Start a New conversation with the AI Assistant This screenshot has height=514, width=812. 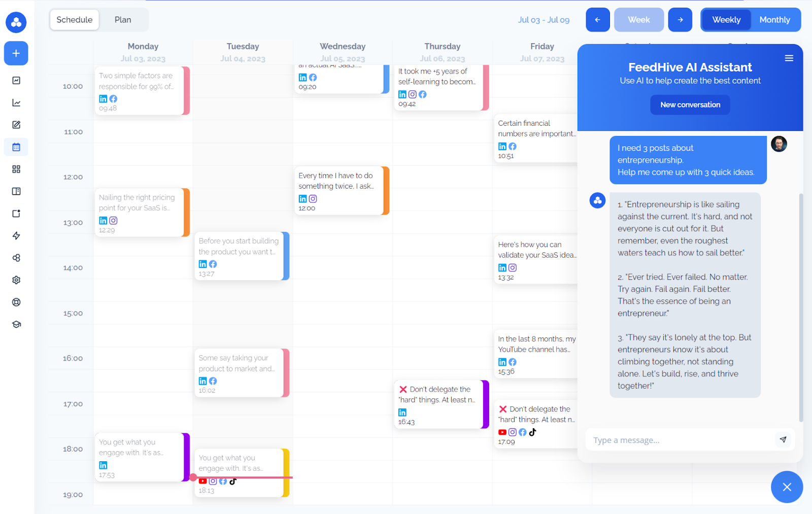[x=690, y=105]
